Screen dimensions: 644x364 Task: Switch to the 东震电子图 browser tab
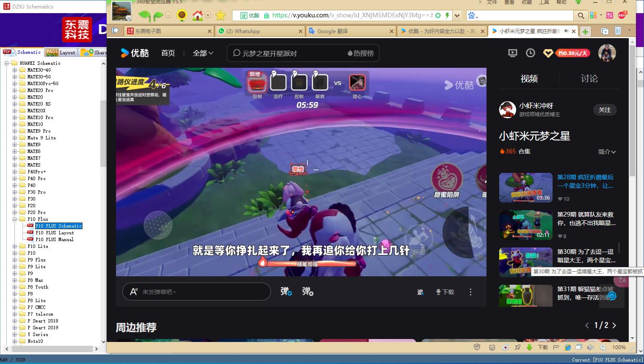point(169,31)
